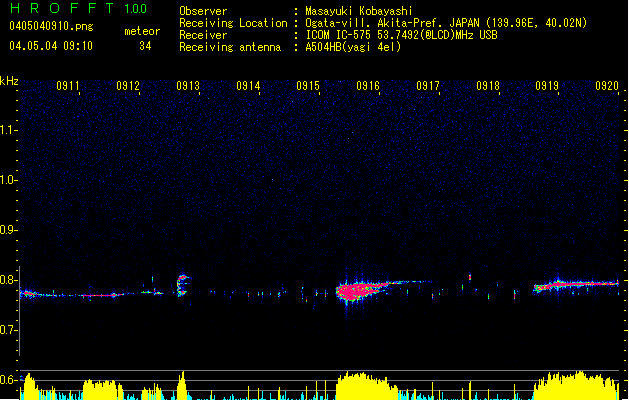Image resolution: width=629 pixels, height=400 pixels.
Task: Click time marker 0916
Action: click(x=368, y=86)
